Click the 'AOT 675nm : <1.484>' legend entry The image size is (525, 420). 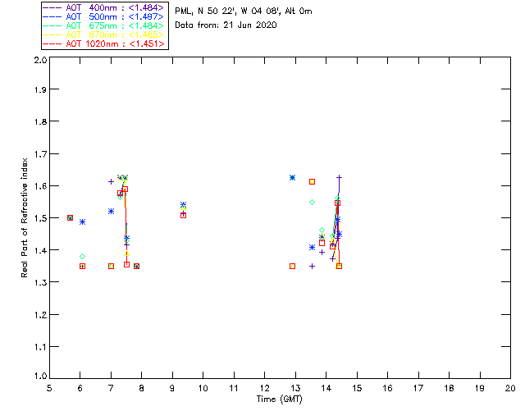click(104, 25)
